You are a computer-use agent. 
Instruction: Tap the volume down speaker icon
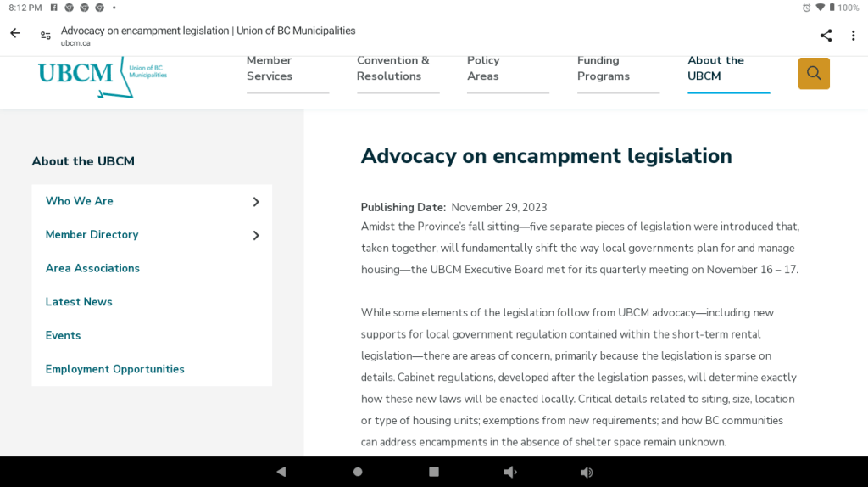pyautogui.click(x=509, y=472)
